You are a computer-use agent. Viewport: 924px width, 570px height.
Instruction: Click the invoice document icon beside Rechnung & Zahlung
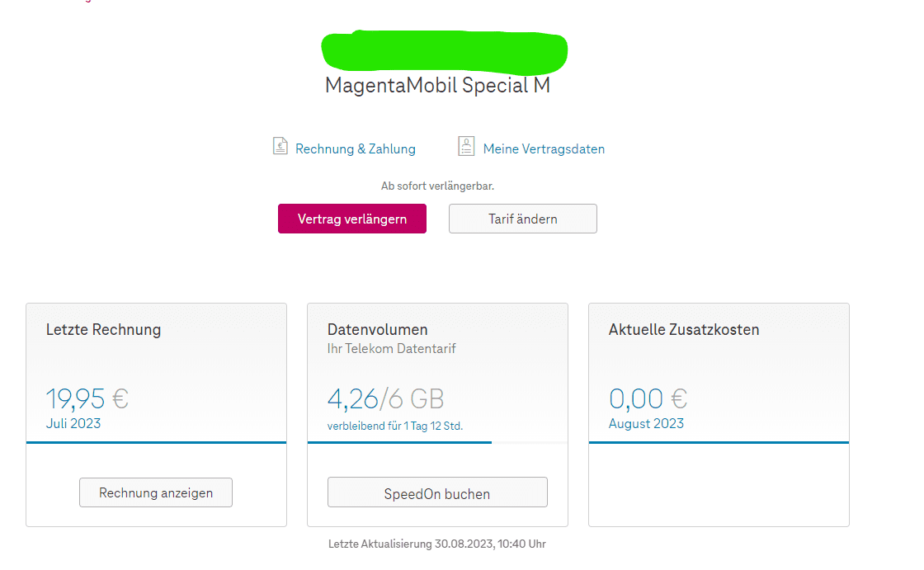pyautogui.click(x=280, y=147)
